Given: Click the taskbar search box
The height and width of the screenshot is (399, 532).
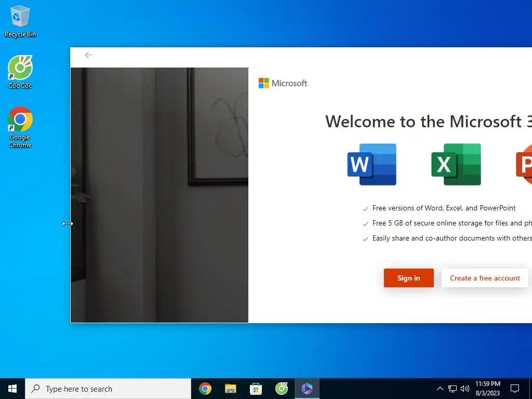Looking at the screenshot, I should (108, 389).
